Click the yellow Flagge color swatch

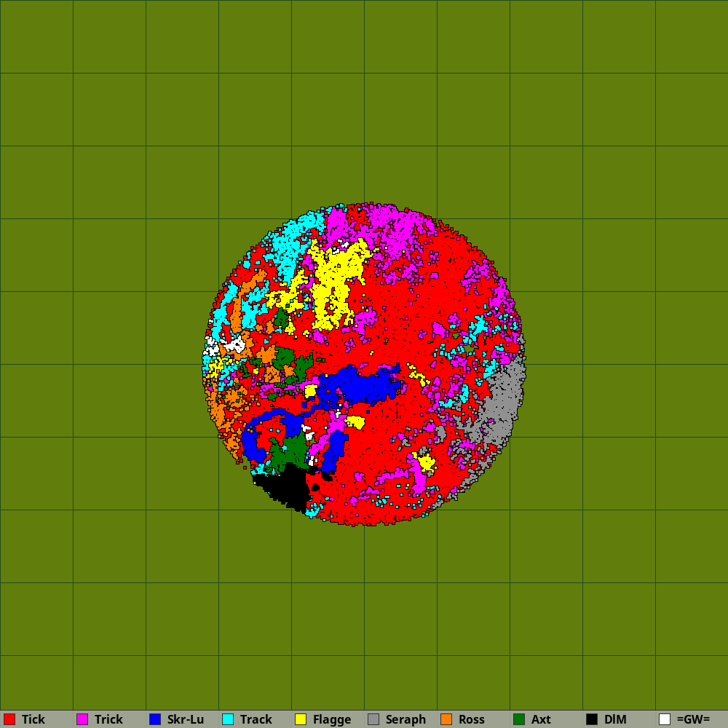[x=301, y=719]
